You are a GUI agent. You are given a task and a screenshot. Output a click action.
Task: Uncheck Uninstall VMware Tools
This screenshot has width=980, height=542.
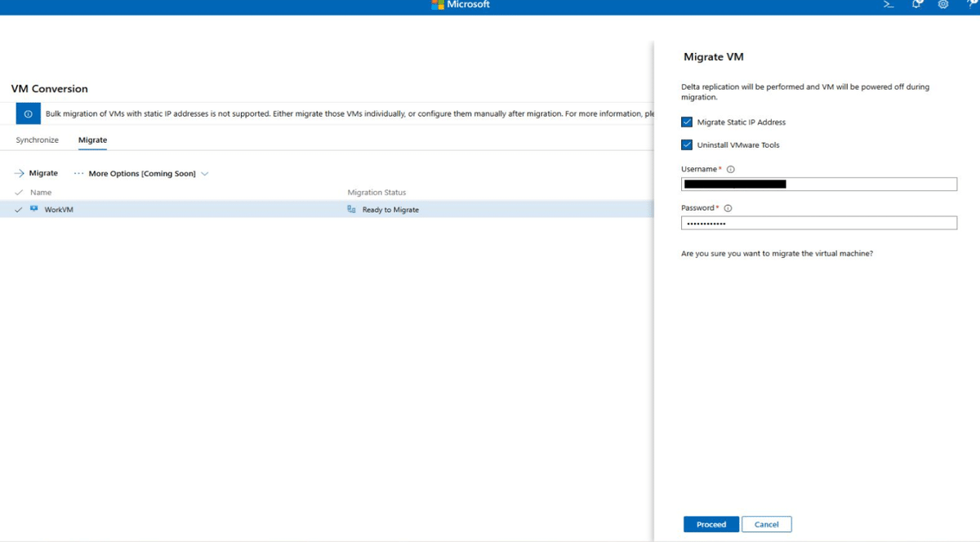click(687, 144)
